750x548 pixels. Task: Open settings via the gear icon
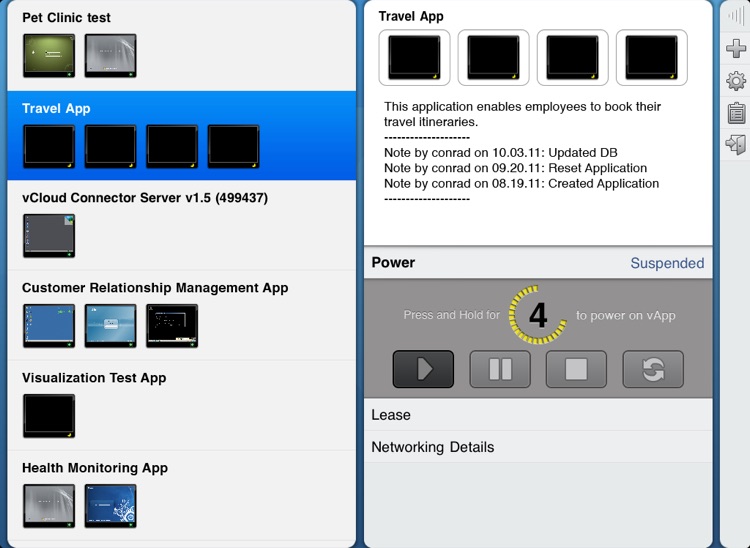[736, 81]
